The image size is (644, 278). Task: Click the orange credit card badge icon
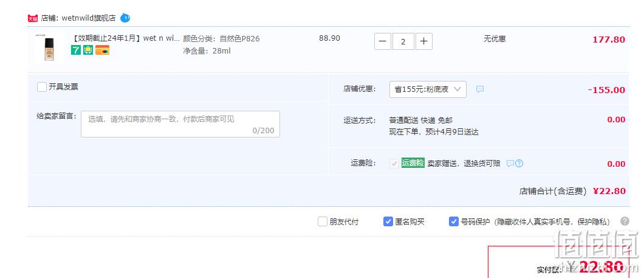click(x=102, y=50)
